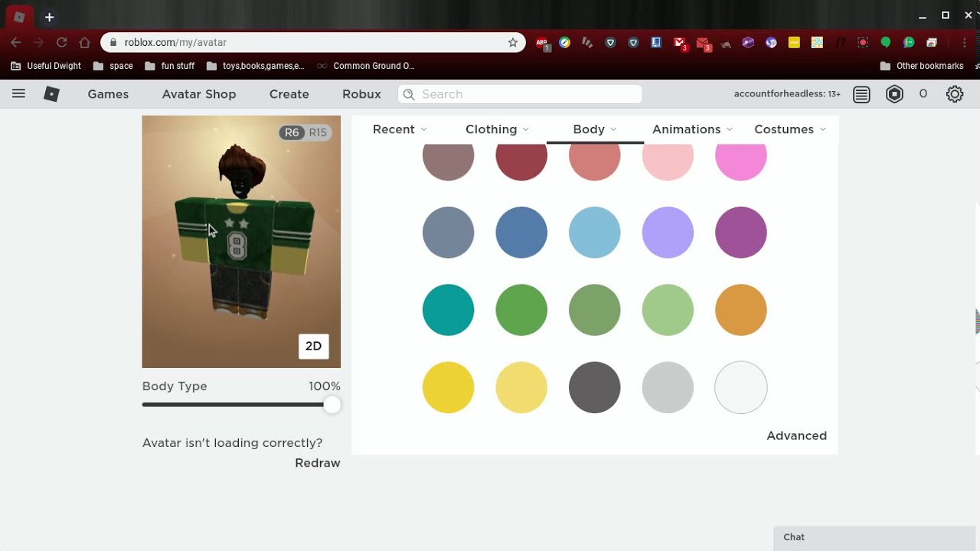This screenshot has height=551, width=980.
Task: Reload the page with the refresh icon
Action: tap(62, 43)
